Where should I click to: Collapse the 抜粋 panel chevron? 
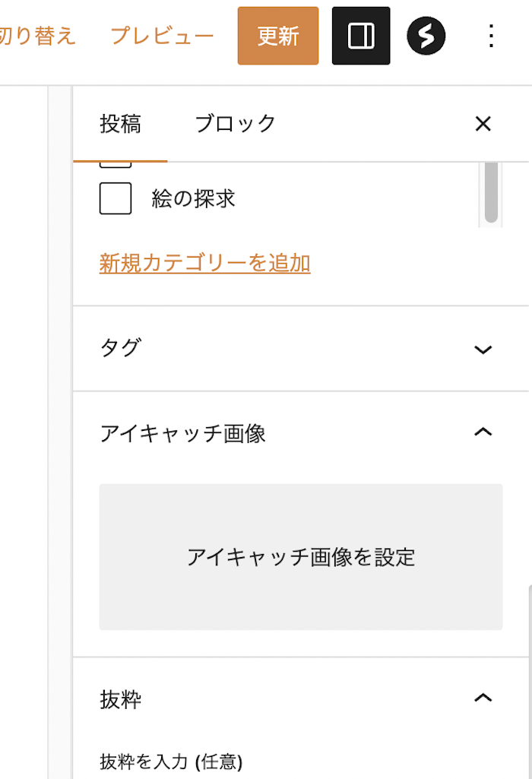[483, 698]
